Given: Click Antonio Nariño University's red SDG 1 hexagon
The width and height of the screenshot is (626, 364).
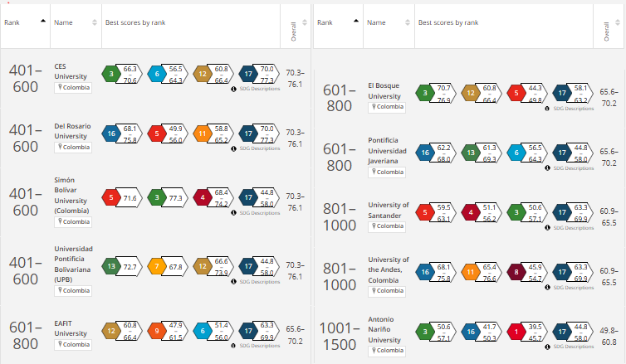Looking at the screenshot, I should [x=516, y=332].
